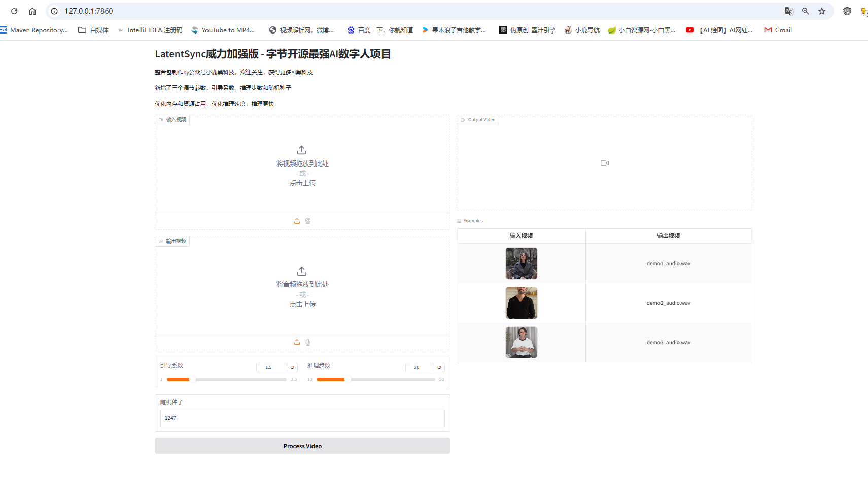Click the LatentSync威力加强版 page title
This screenshot has width=868, height=489.
(273, 54)
